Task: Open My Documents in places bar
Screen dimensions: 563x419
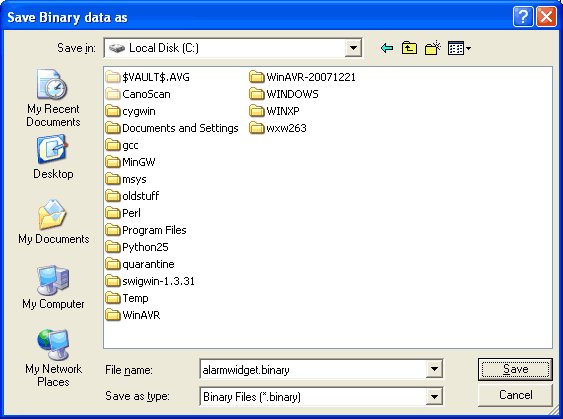Action: [53, 222]
